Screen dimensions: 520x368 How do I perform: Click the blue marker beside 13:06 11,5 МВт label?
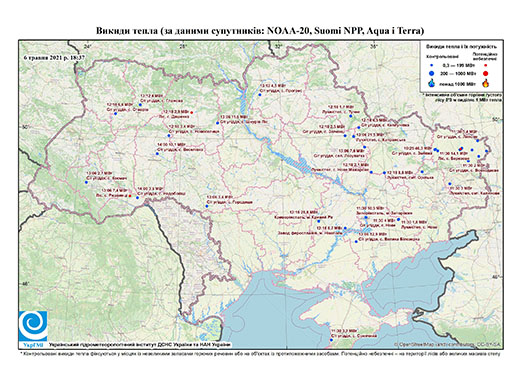(217, 123)
